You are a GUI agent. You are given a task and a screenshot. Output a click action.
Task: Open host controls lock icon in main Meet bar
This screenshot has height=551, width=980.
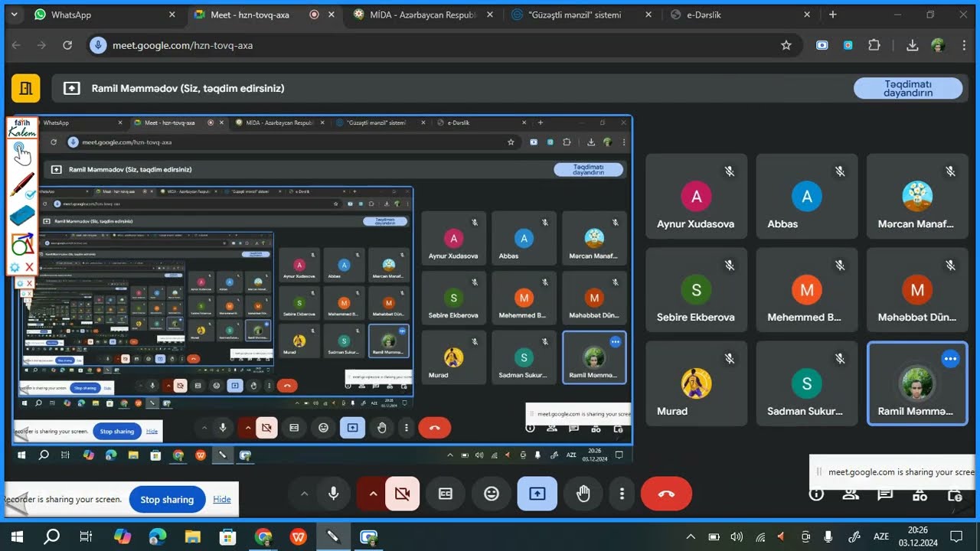[x=954, y=494]
